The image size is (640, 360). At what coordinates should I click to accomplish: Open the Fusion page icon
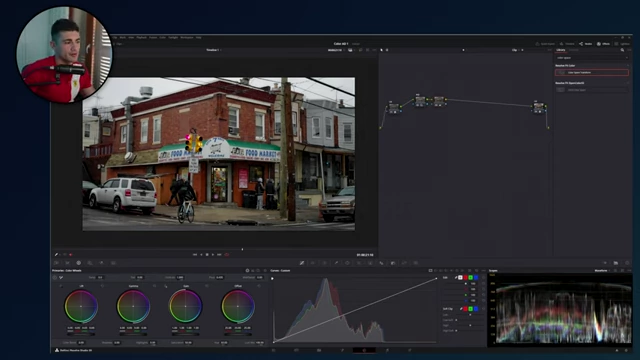click(342, 350)
